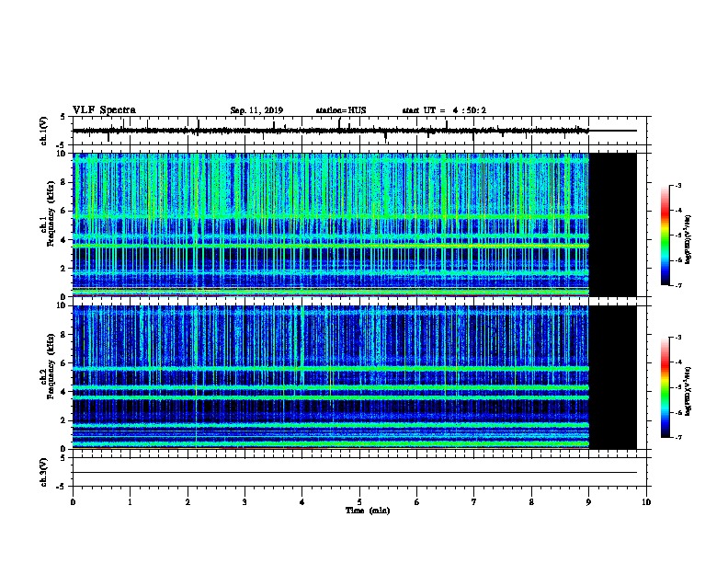
Task: Click the "-7" label on ch.1 colorbar
Action: [677, 285]
